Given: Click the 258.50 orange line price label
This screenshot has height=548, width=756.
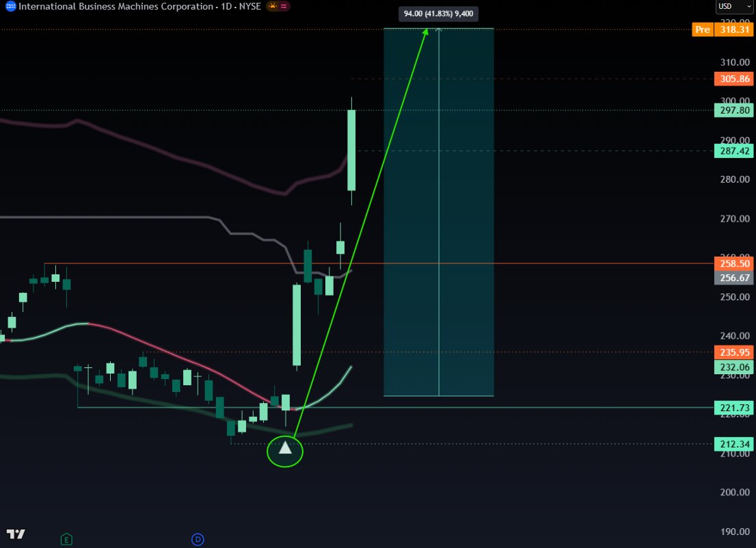Looking at the screenshot, I should [x=734, y=263].
